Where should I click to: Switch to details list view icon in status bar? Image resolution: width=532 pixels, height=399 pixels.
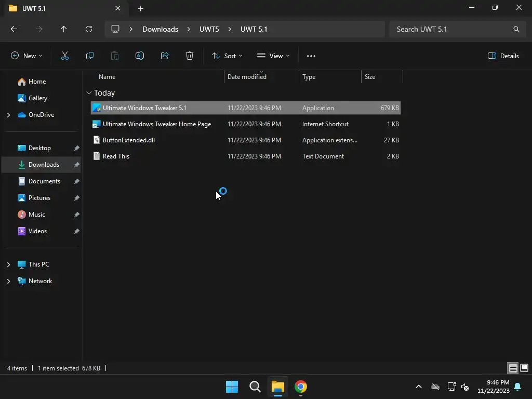pos(513,368)
